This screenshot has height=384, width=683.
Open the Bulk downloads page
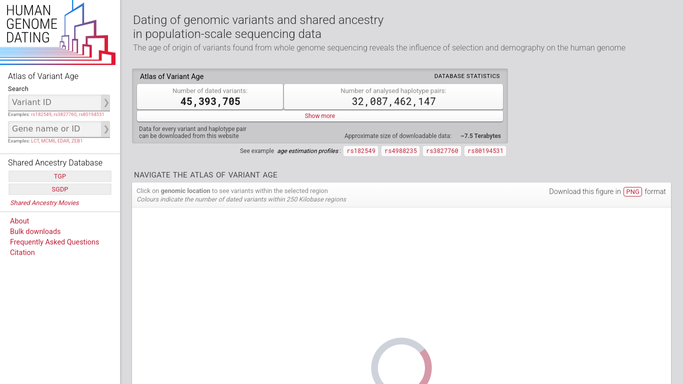pos(35,231)
